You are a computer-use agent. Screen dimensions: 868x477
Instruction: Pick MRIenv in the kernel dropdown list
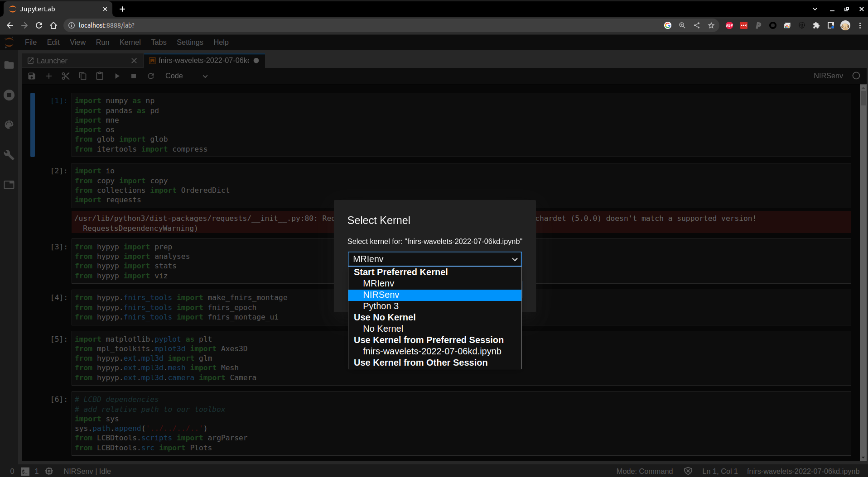point(378,284)
